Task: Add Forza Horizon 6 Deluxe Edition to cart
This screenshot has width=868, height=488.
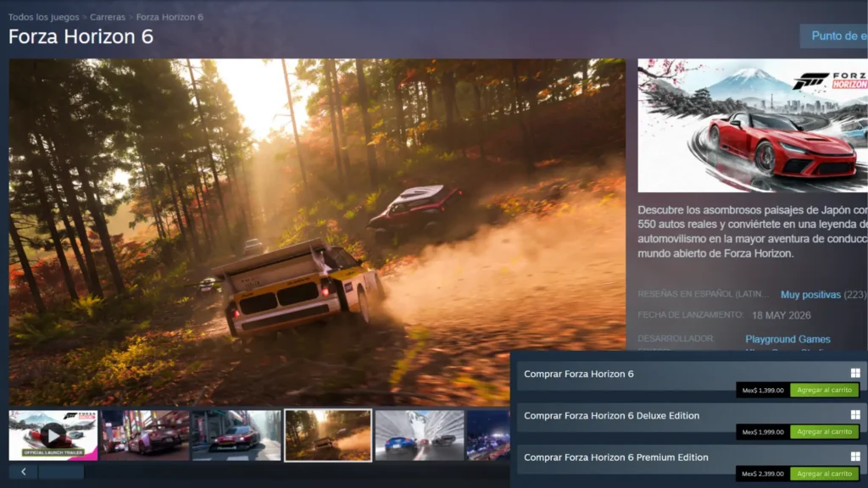Action: [x=824, y=431]
